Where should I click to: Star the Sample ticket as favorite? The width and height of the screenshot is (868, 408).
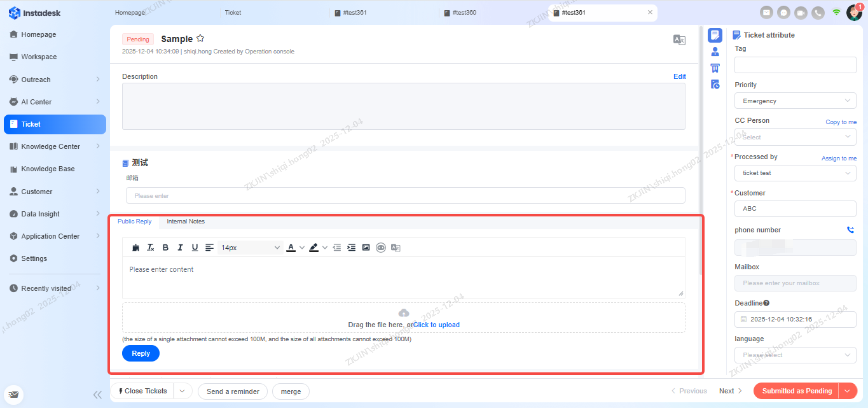[200, 38]
